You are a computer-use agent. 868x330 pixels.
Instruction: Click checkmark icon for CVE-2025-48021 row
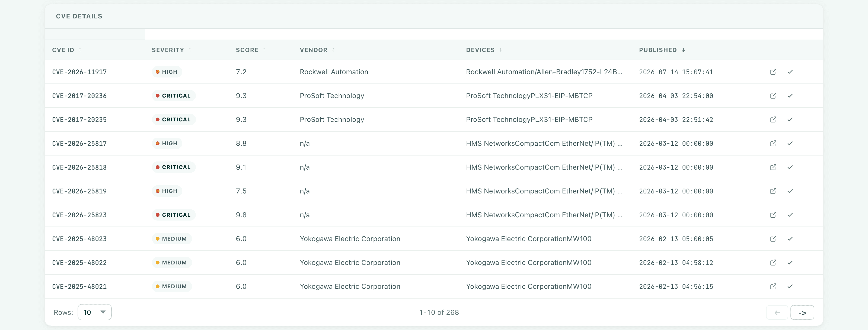pyautogui.click(x=790, y=286)
